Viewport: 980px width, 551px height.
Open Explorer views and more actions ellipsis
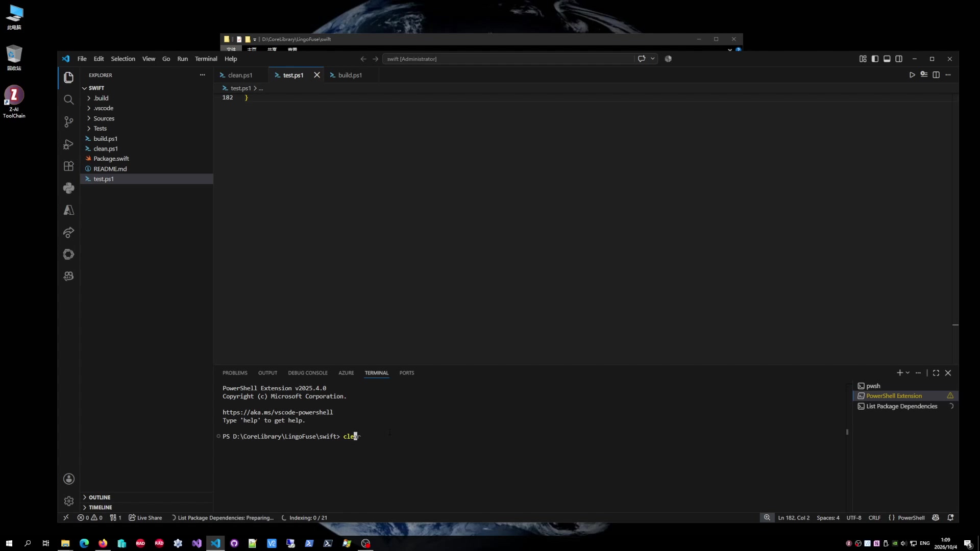(x=202, y=75)
